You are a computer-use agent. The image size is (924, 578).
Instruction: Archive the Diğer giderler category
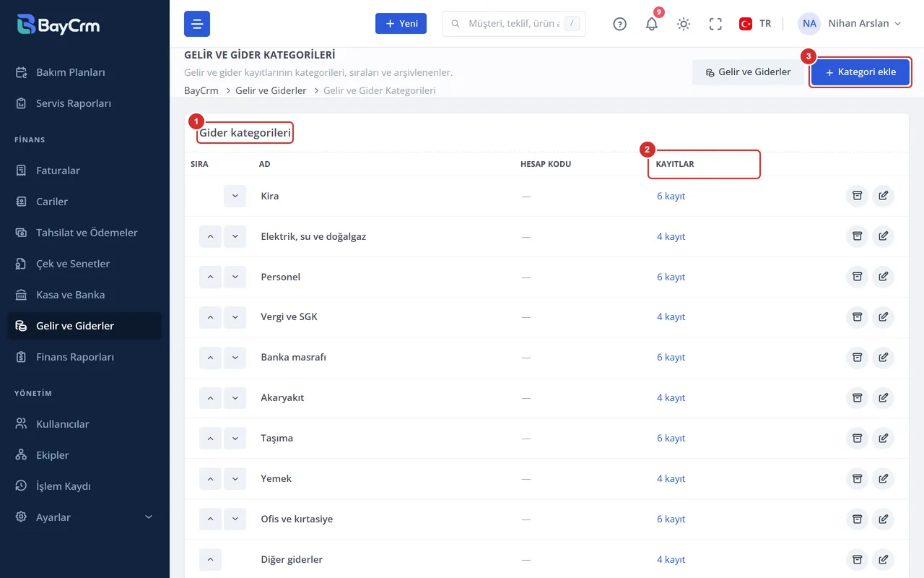pos(858,559)
